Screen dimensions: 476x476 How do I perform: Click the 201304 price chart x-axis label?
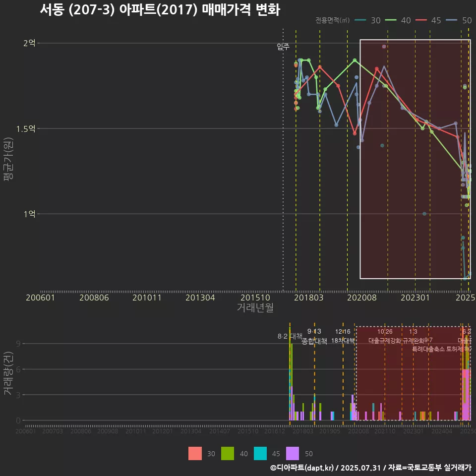pyautogui.click(x=200, y=297)
